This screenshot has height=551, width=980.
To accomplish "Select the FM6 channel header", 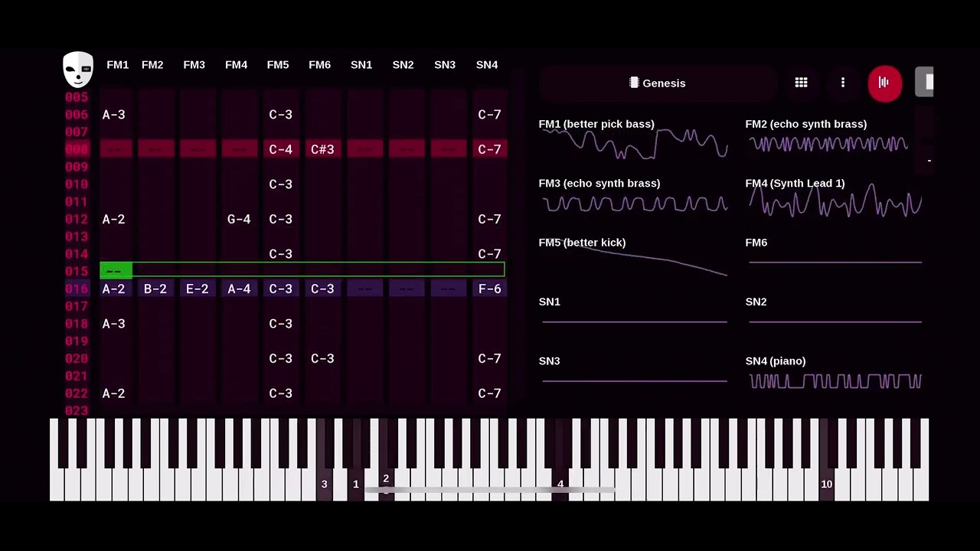I will [319, 65].
